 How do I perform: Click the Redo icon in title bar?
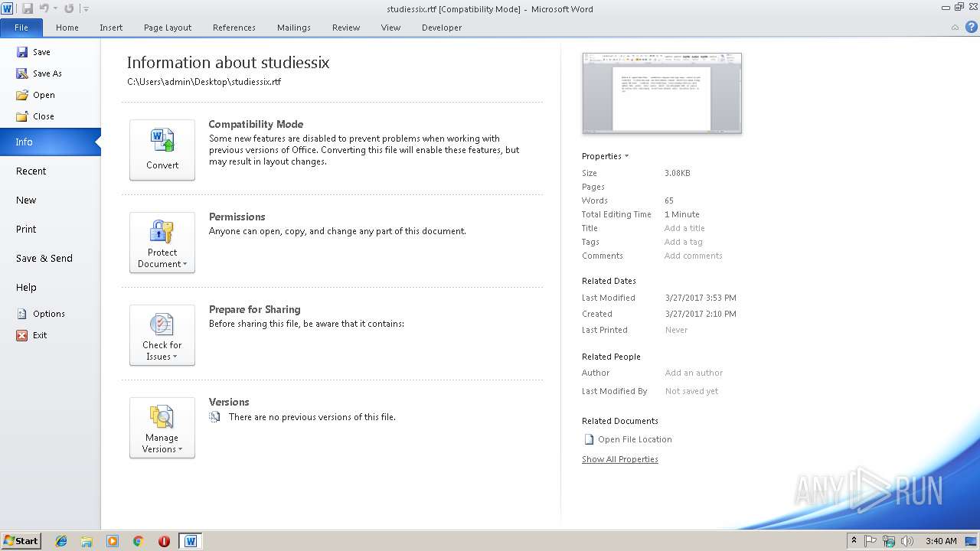69,8
